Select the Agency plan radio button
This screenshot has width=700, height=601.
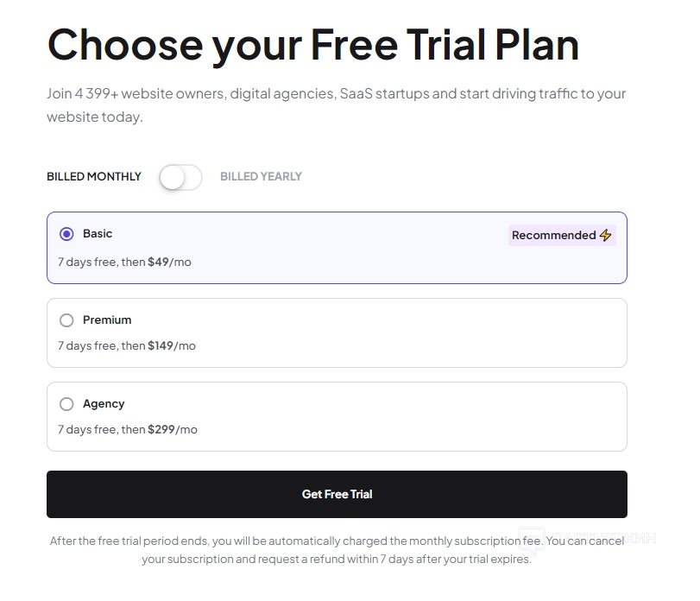tap(66, 404)
